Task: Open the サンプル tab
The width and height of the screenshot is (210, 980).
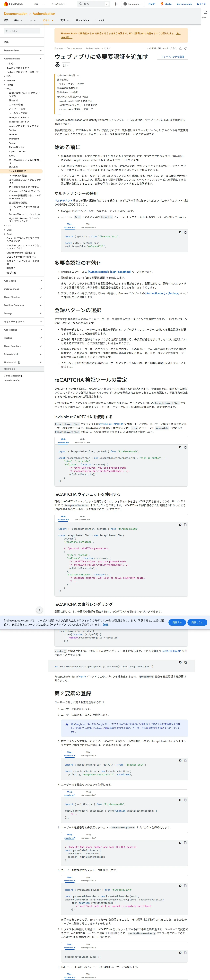Action: 100,21
